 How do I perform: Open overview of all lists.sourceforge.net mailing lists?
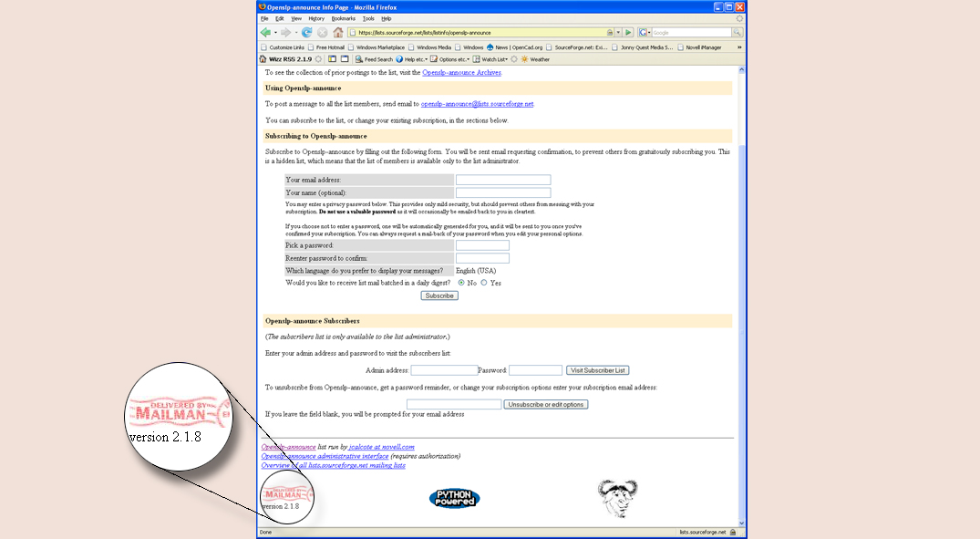333,465
